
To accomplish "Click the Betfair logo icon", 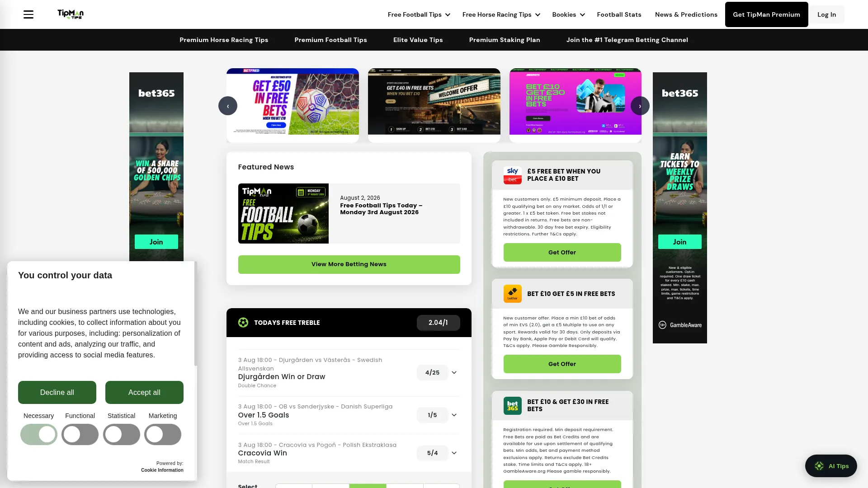I will pos(513,294).
